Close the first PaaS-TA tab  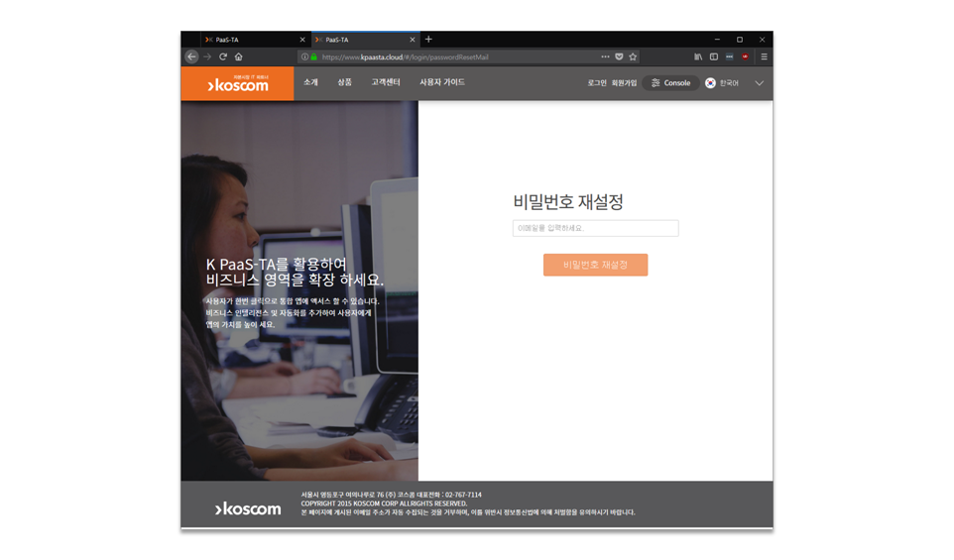[302, 40]
